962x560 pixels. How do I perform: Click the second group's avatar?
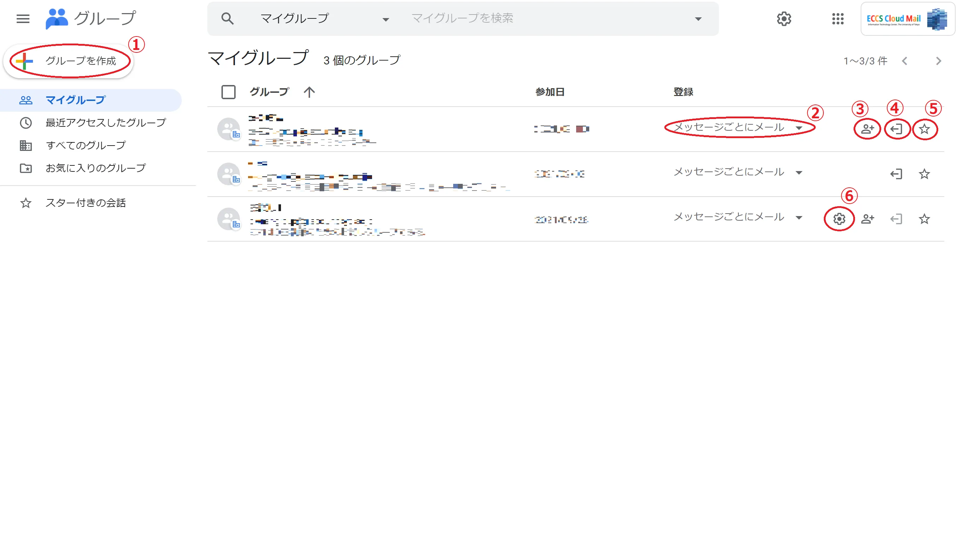click(229, 174)
